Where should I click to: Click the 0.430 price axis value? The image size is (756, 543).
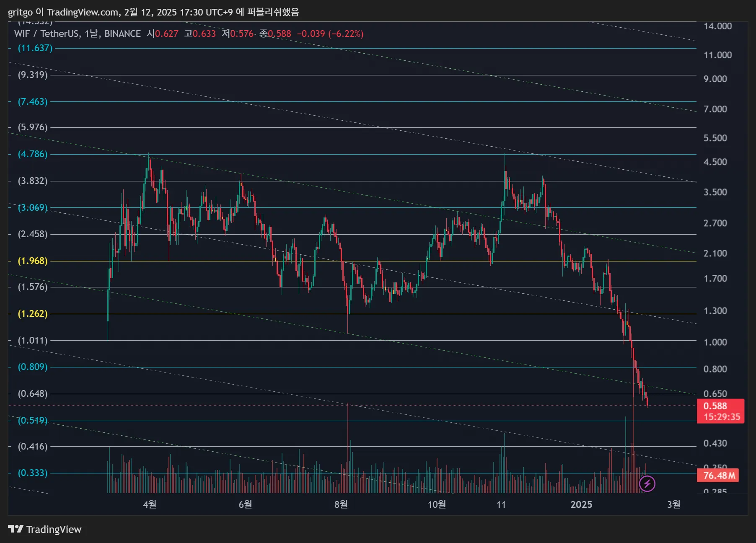point(715,443)
